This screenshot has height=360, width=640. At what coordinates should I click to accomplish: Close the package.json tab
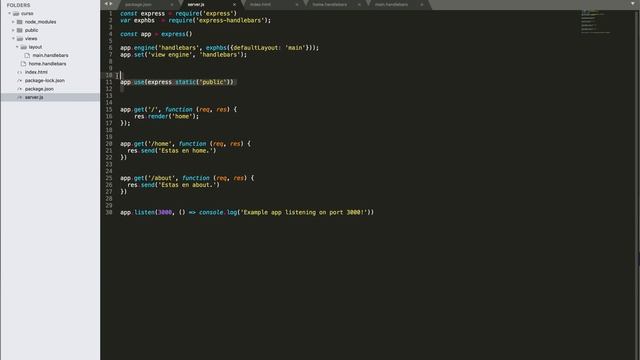click(x=172, y=4)
